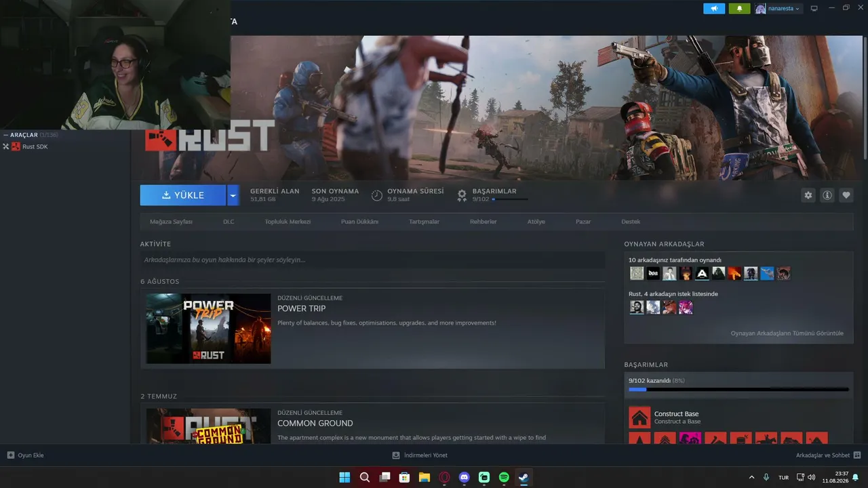Viewport: 868px width, 488px height.
Task: Open the Common Ground news thumbnail
Action: pos(208,426)
